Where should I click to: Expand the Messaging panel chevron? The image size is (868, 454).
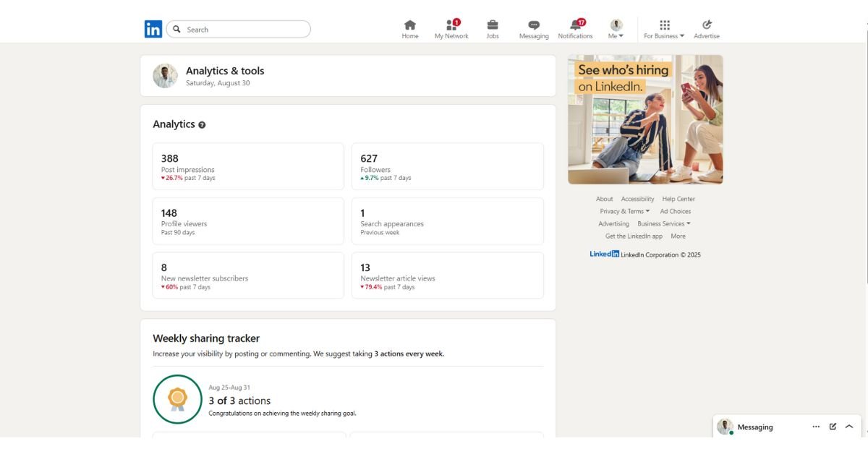coord(849,427)
